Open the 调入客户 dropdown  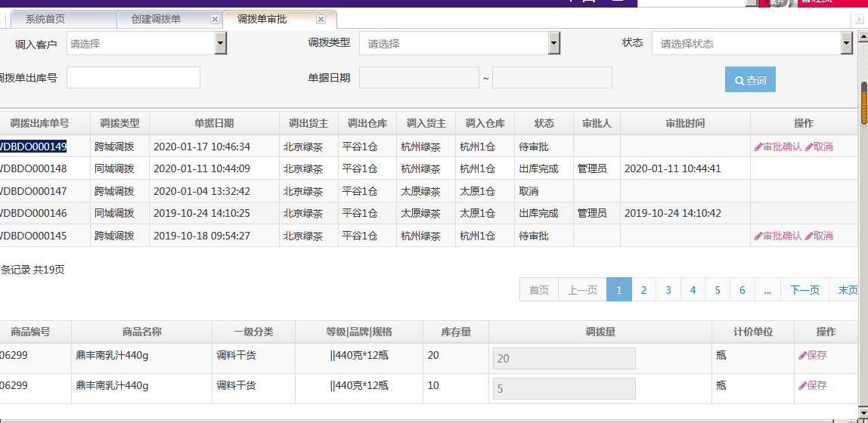[x=146, y=43]
